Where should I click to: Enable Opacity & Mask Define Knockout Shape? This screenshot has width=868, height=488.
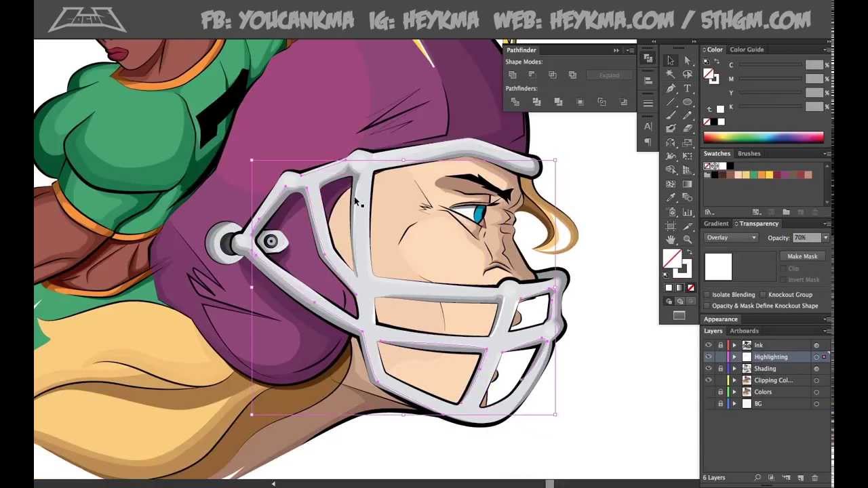click(x=707, y=306)
